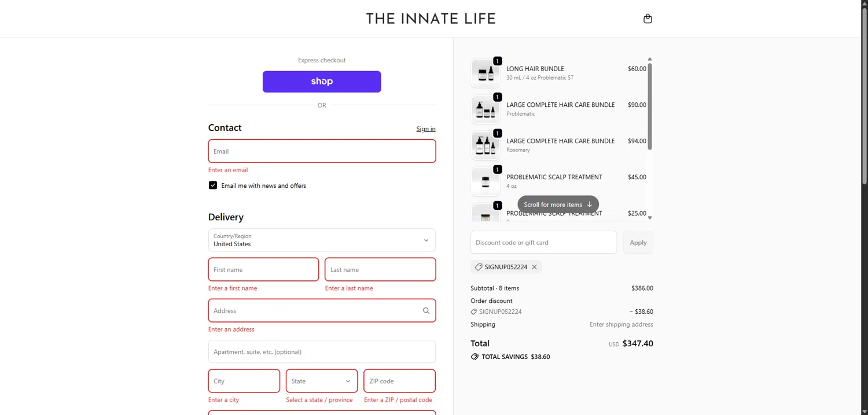Viewport: 868px width, 415px height.
Task: Click the Apartment, suite, etc. field
Action: pyautogui.click(x=322, y=351)
